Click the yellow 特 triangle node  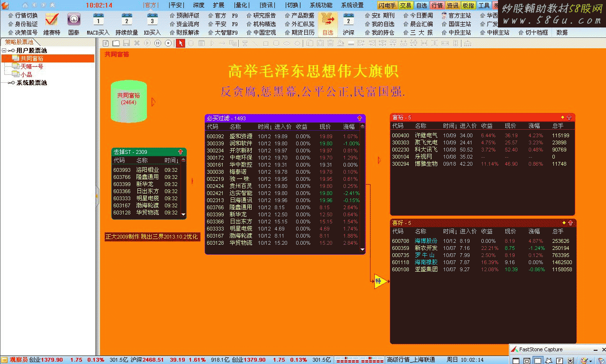coord(380,281)
